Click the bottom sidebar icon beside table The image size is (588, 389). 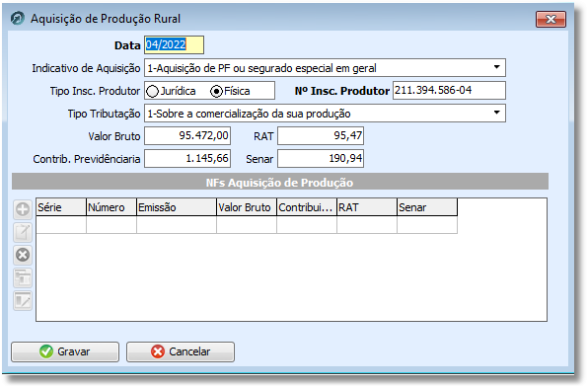coord(23,301)
